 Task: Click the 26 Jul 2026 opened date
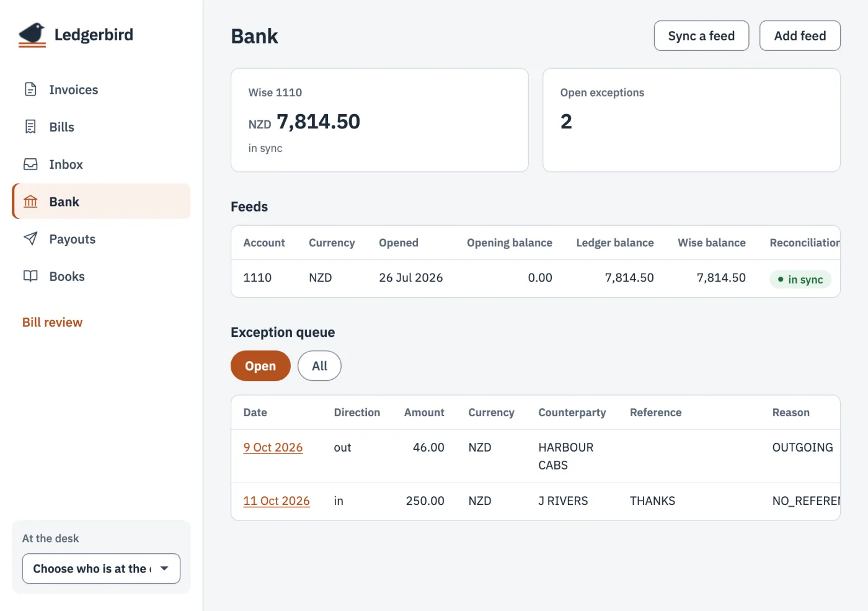[410, 278]
